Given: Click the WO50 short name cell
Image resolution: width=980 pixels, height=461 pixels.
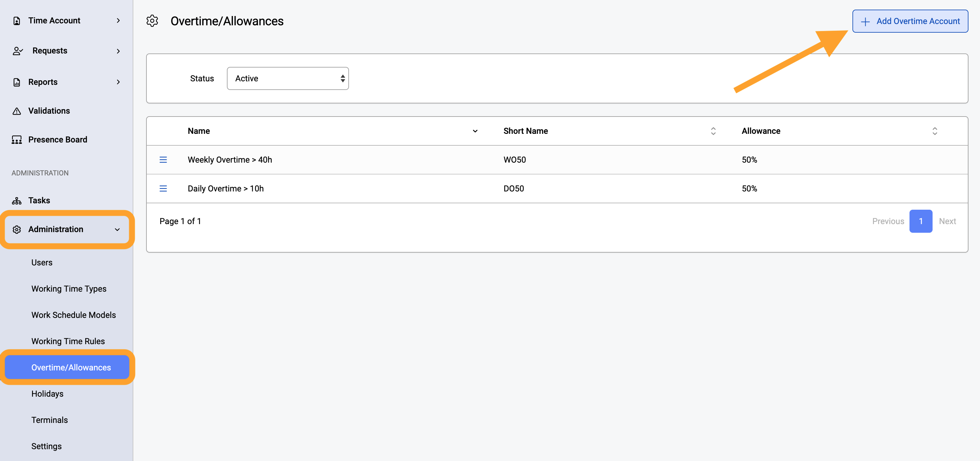Looking at the screenshot, I should pyautogui.click(x=515, y=160).
